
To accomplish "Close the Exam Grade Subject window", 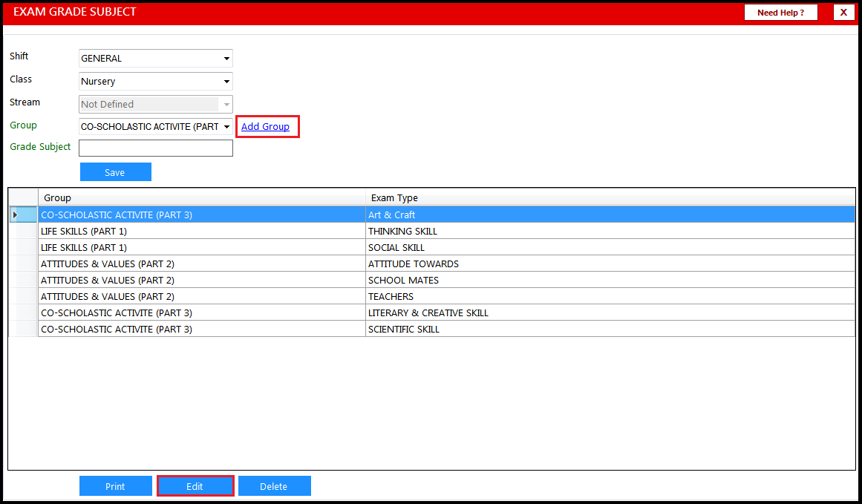I will 844,12.
